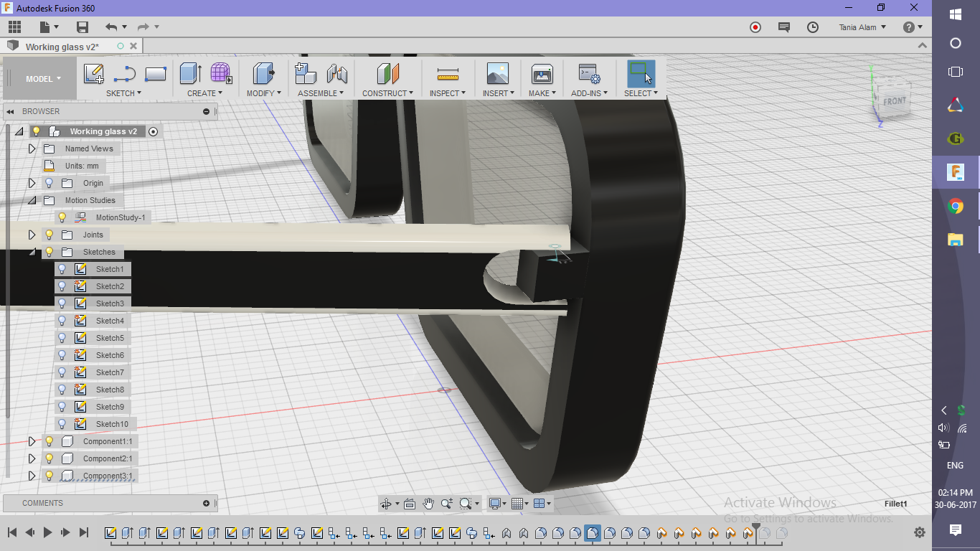The width and height of the screenshot is (980, 551).
Task: Jump to timeline beginning
Action: click(x=11, y=532)
